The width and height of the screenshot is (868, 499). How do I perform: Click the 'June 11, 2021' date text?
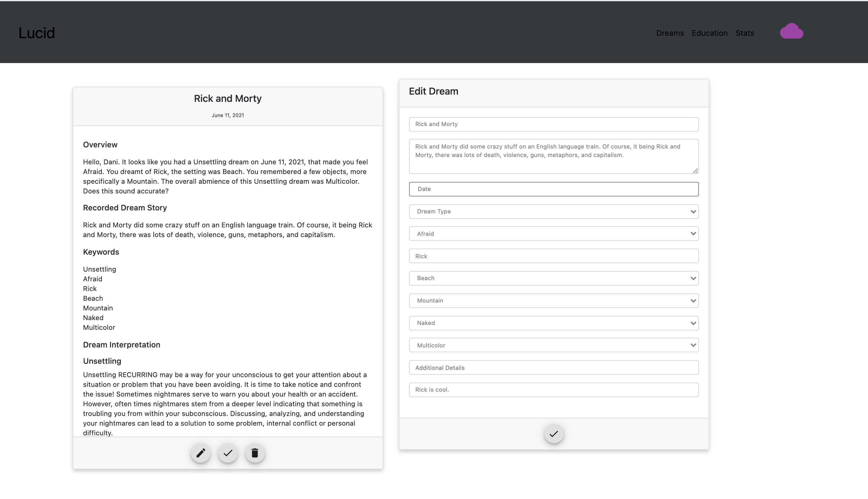(x=228, y=115)
